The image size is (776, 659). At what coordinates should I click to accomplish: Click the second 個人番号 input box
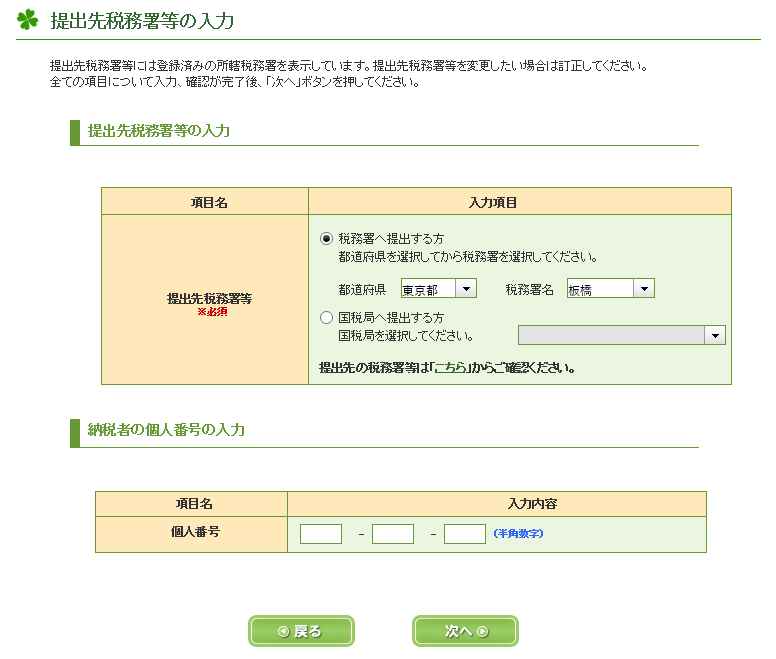tap(393, 534)
